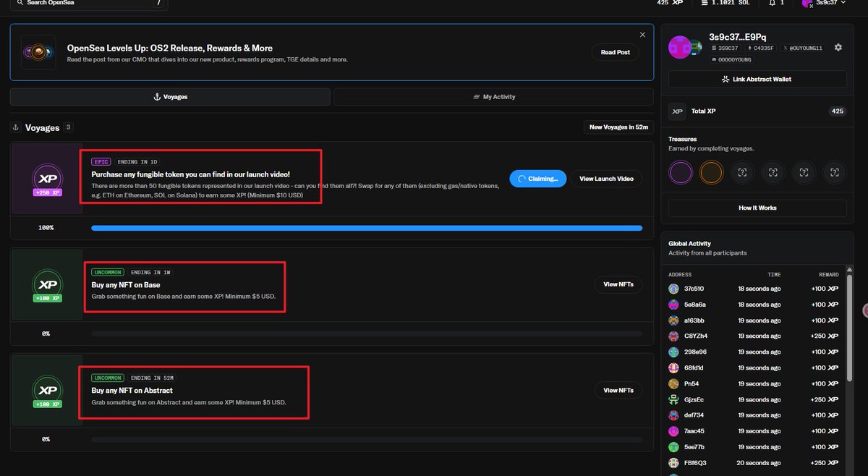Click the Claiming button on epic voyage
Screen dimensions: 868x476
pyautogui.click(x=537, y=179)
